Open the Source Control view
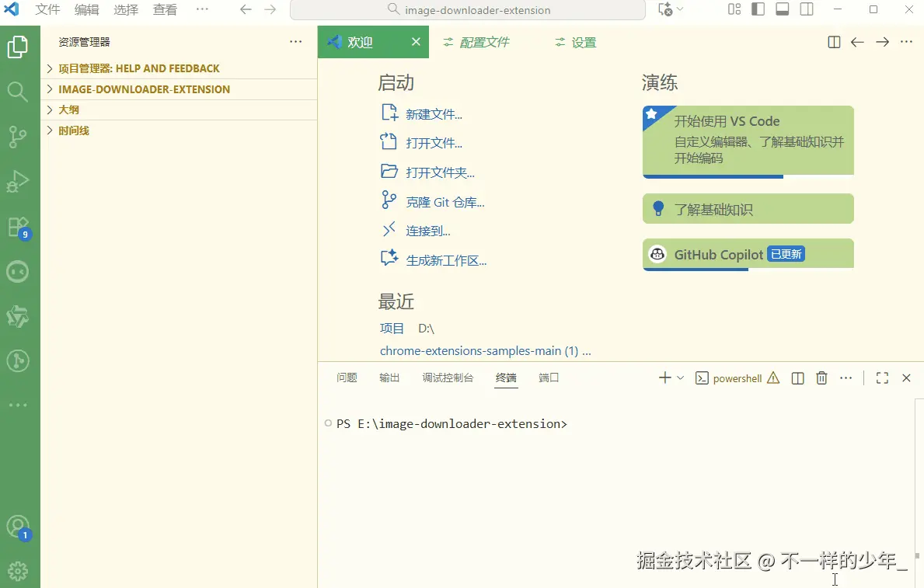 (x=18, y=137)
